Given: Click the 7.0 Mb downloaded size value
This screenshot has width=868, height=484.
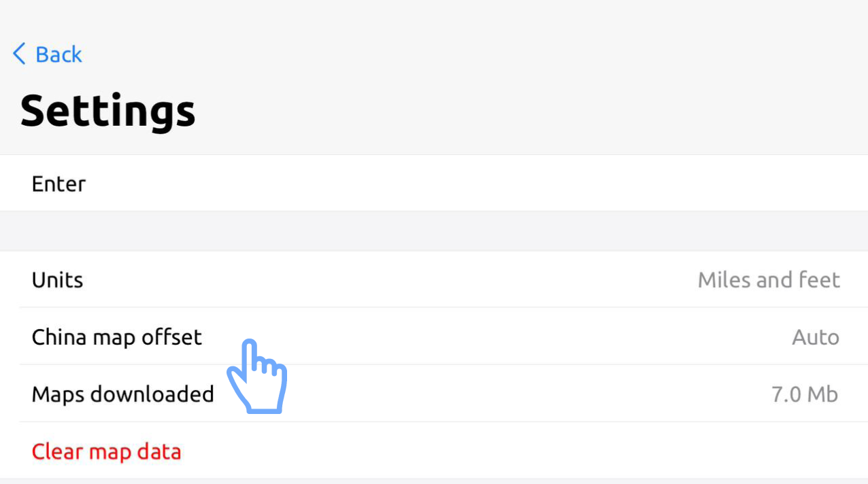Looking at the screenshot, I should point(804,394).
